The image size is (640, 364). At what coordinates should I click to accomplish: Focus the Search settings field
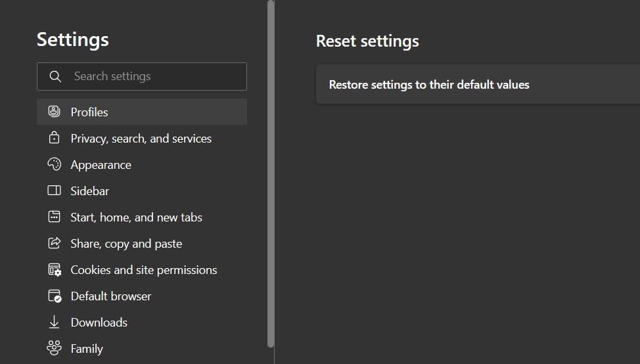(154, 77)
